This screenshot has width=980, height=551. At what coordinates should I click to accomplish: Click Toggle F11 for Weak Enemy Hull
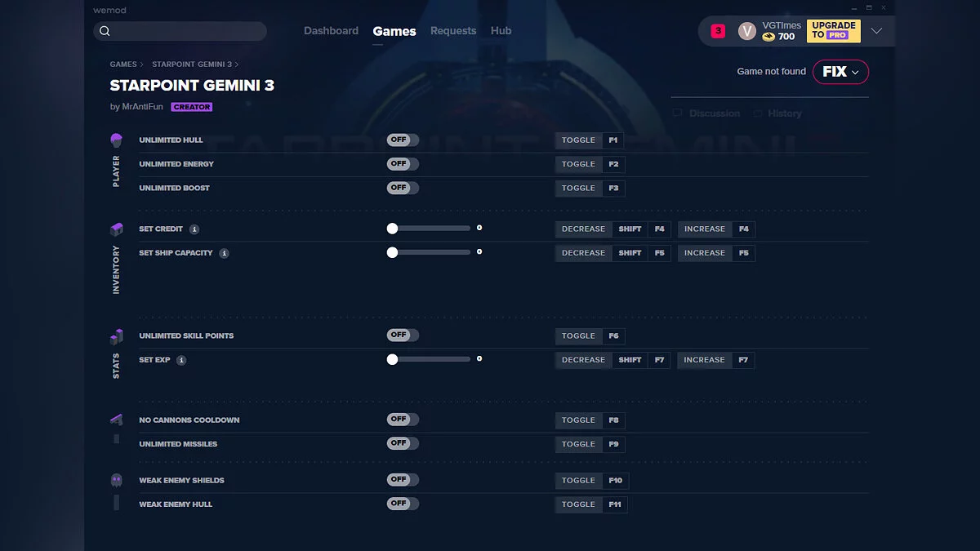591,504
